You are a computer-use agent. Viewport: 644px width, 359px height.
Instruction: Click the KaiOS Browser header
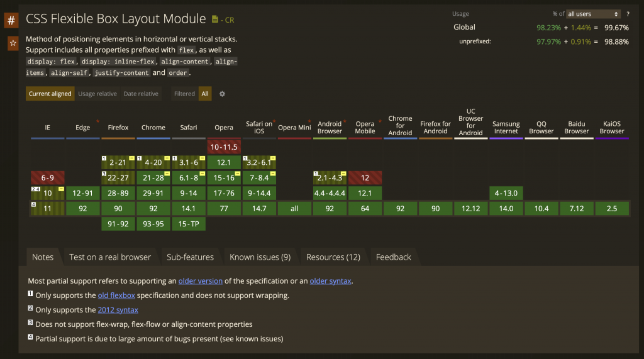(612, 128)
